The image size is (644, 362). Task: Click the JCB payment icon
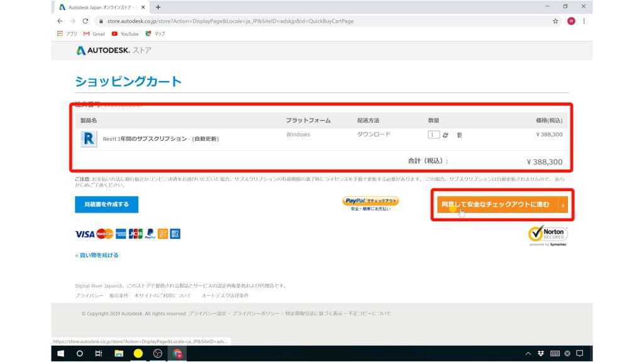(135, 233)
